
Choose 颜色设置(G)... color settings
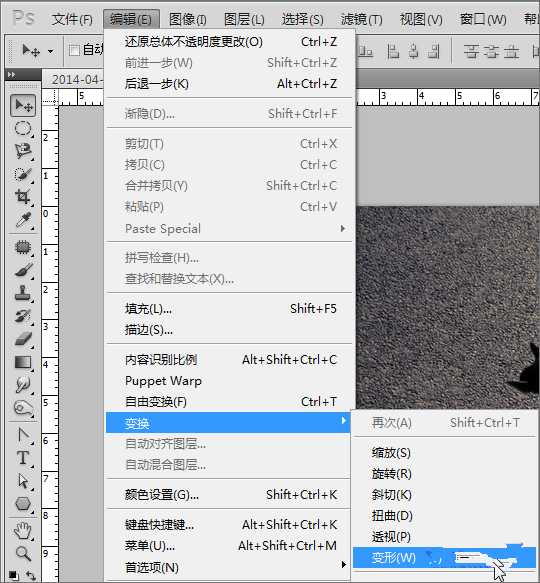coord(228,495)
